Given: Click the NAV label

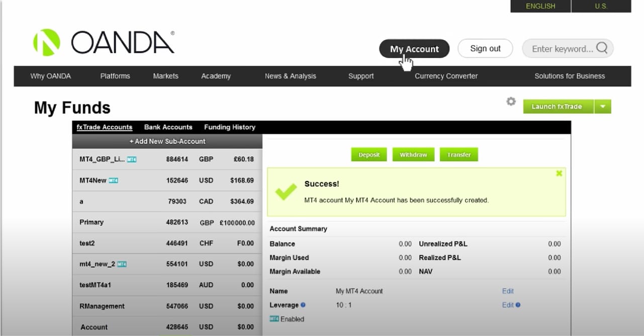Looking at the screenshot, I should tap(426, 272).
